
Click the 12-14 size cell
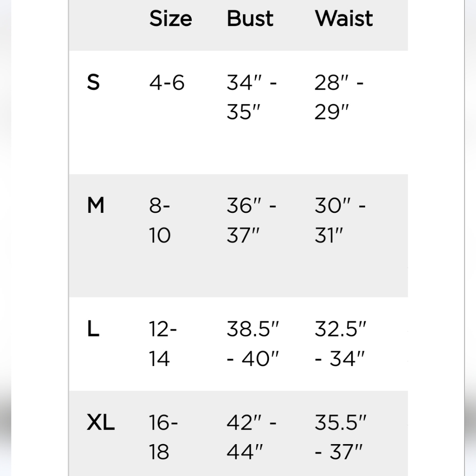coord(163,343)
